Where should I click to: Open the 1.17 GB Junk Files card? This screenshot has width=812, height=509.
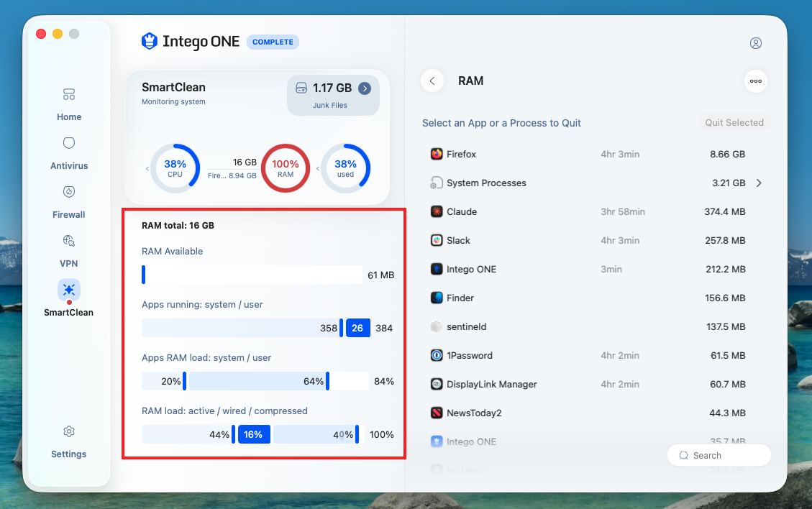pos(333,95)
